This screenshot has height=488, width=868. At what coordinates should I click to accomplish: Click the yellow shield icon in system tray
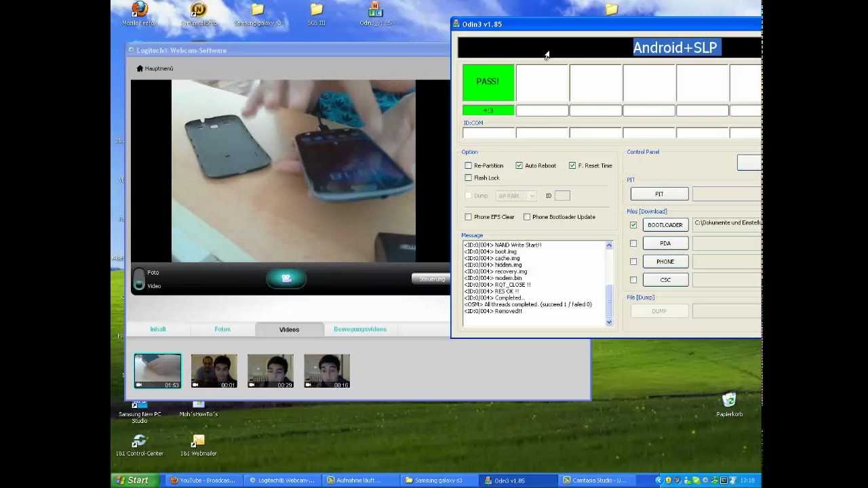669,481
